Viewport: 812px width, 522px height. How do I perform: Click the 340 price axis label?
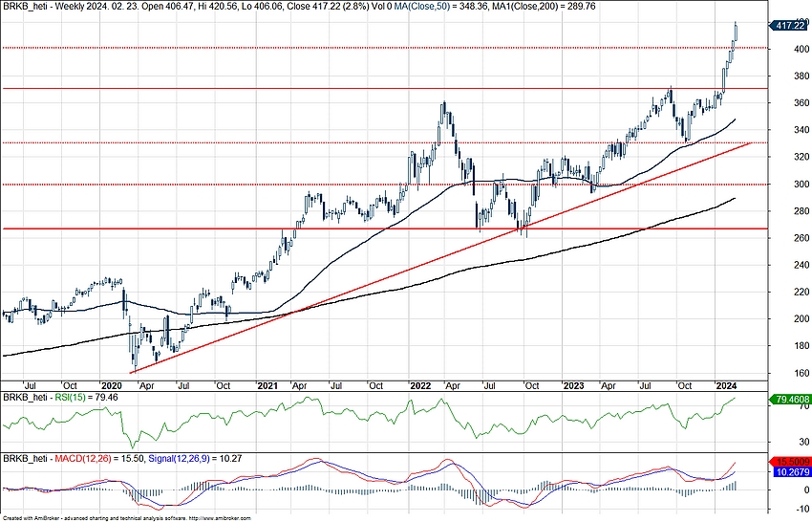(x=802, y=130)
